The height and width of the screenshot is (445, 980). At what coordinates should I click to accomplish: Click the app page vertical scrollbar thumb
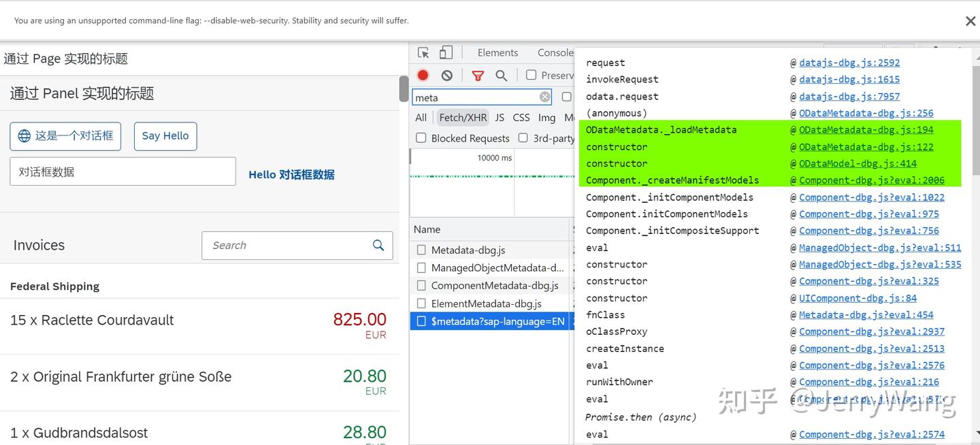pos(404,88)
